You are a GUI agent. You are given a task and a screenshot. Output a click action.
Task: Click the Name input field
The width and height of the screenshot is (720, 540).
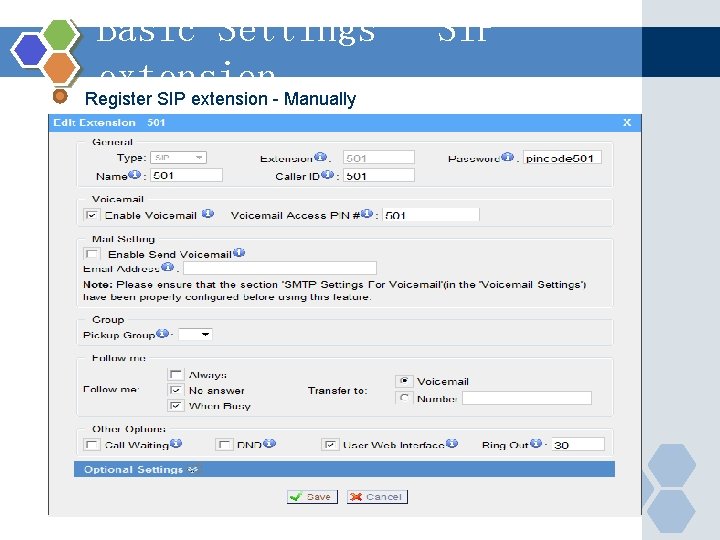186,175
